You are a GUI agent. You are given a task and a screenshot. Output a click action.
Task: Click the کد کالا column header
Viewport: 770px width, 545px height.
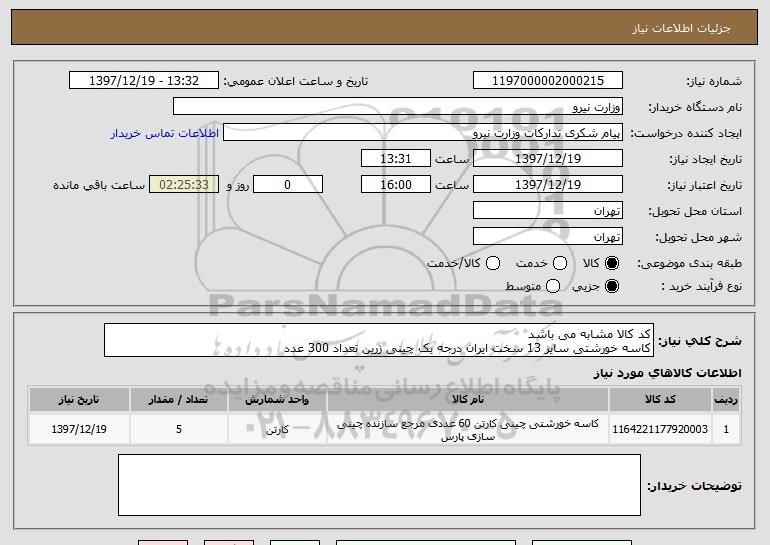pyautogui.click(x=660, y=399)
